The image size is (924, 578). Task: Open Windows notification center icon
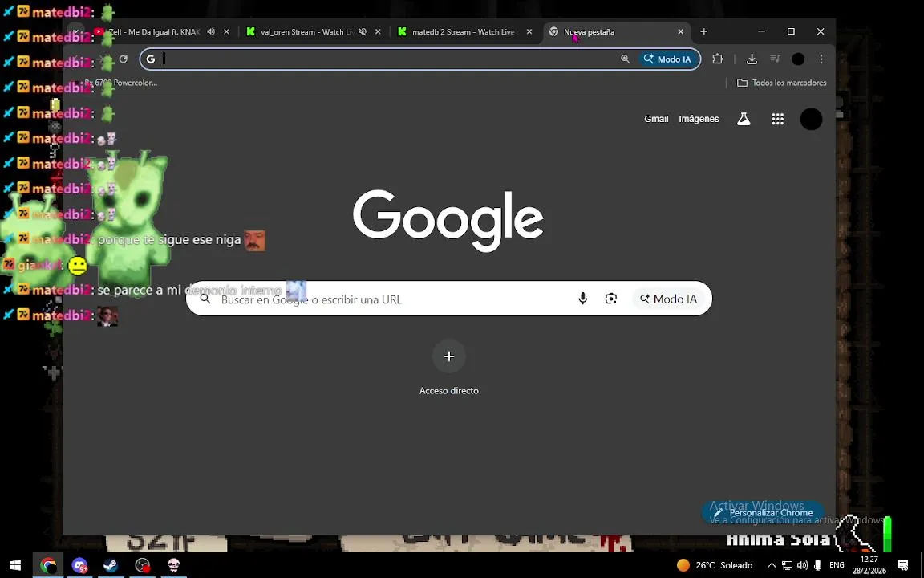(x=903, y=566)
